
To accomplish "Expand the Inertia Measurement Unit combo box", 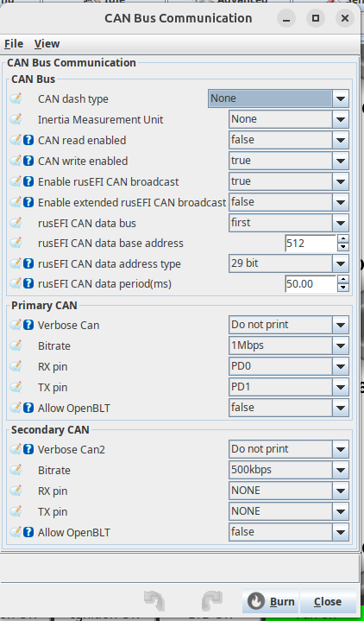I will point(289,119).
